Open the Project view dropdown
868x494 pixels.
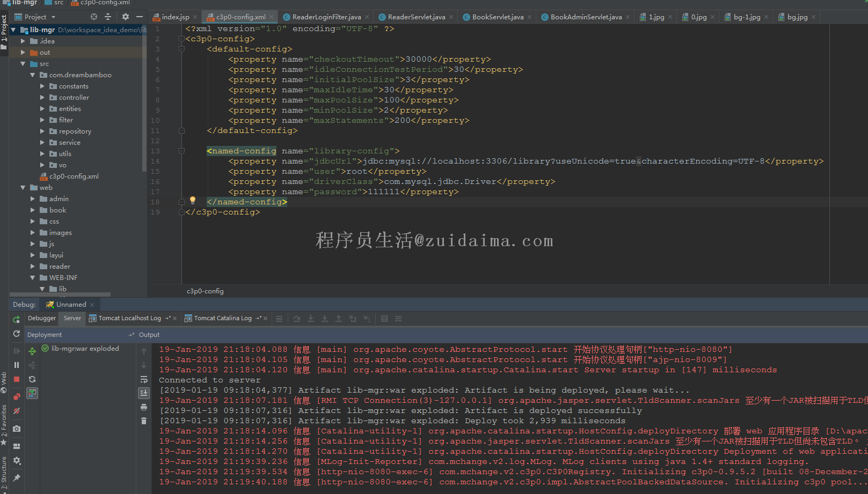[35, 17]
